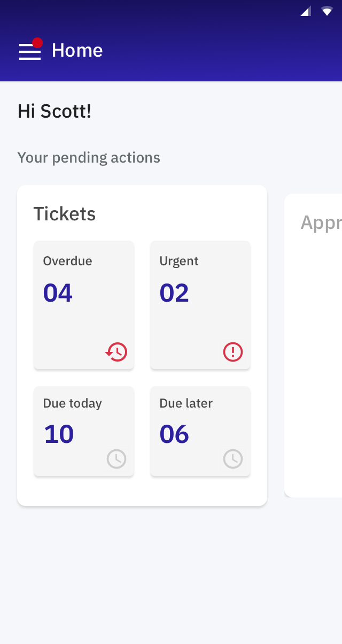Tap the cellular signal icon in the status bar

point(306,10)
